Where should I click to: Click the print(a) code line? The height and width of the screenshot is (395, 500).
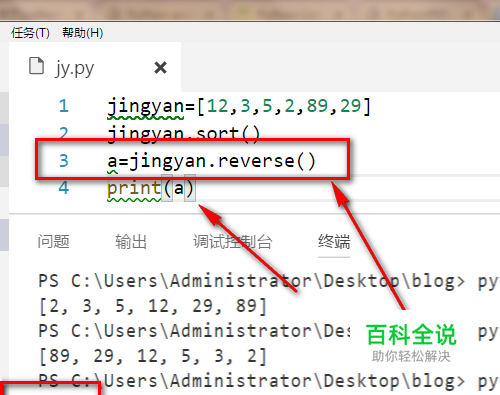[151, 188]
